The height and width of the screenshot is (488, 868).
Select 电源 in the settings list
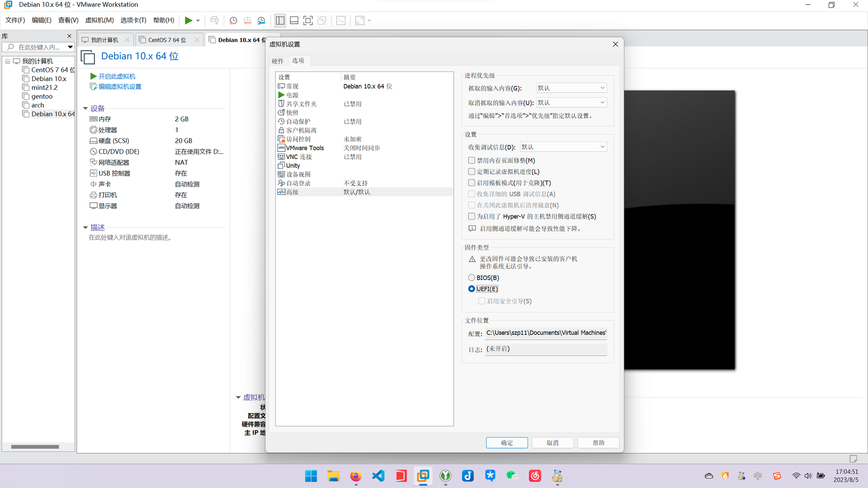pyautogui.click(x=364, y=95)
